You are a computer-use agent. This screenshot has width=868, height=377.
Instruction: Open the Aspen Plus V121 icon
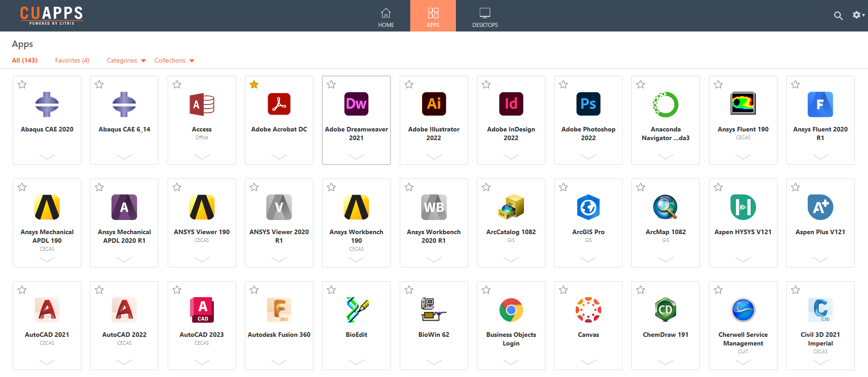click(820, 207)
